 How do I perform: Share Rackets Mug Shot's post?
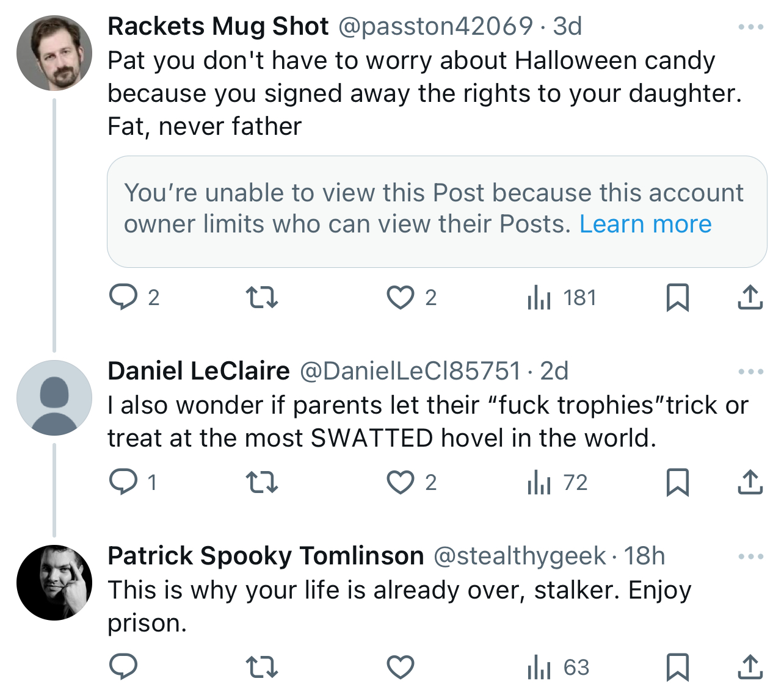(750, 298)
